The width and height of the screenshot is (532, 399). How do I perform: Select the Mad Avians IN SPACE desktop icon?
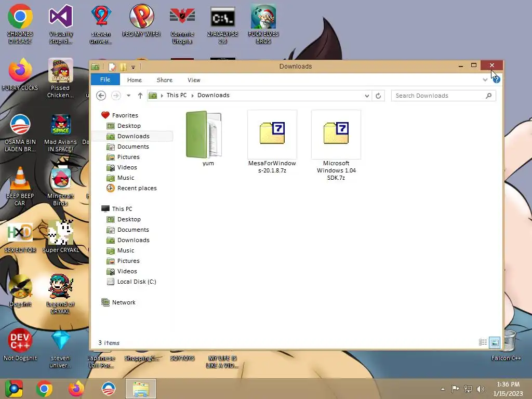tap(61, 132)
